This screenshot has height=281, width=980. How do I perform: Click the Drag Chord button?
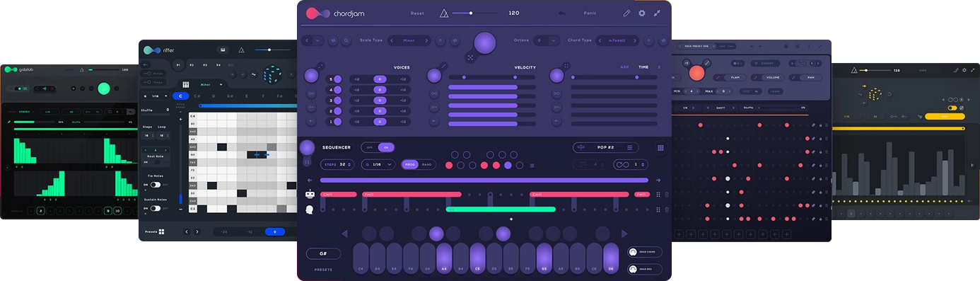(645, 253)
